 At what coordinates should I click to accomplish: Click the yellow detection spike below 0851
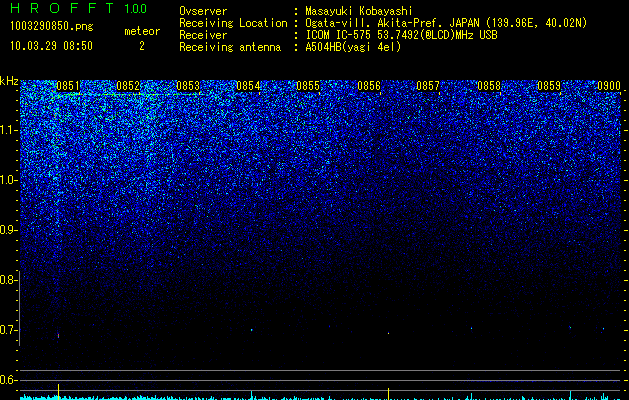click(59, 392)
